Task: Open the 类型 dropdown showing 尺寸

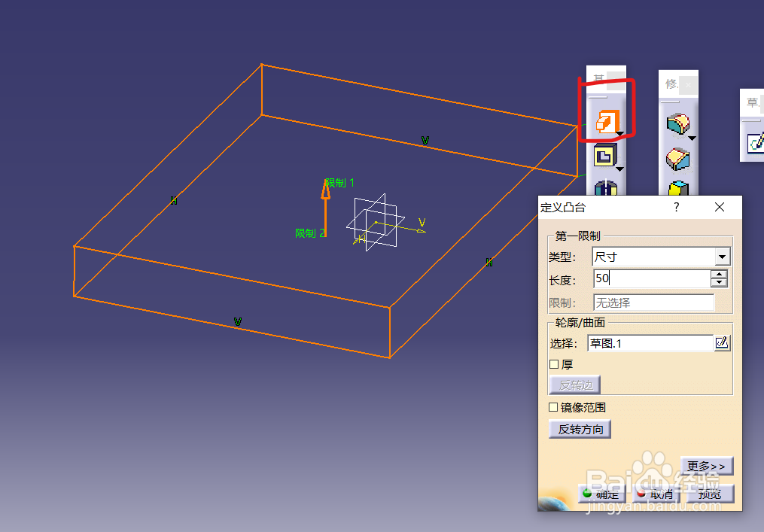Action: tap(722, 256)
